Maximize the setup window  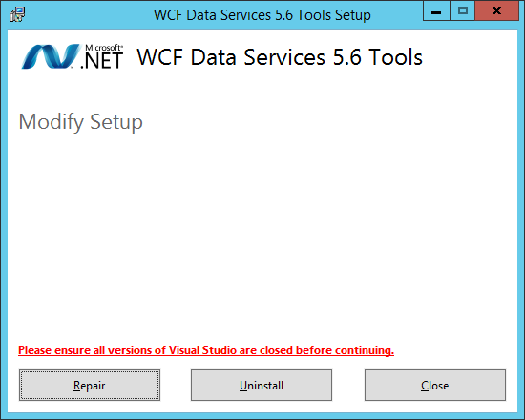pos(463,11)
